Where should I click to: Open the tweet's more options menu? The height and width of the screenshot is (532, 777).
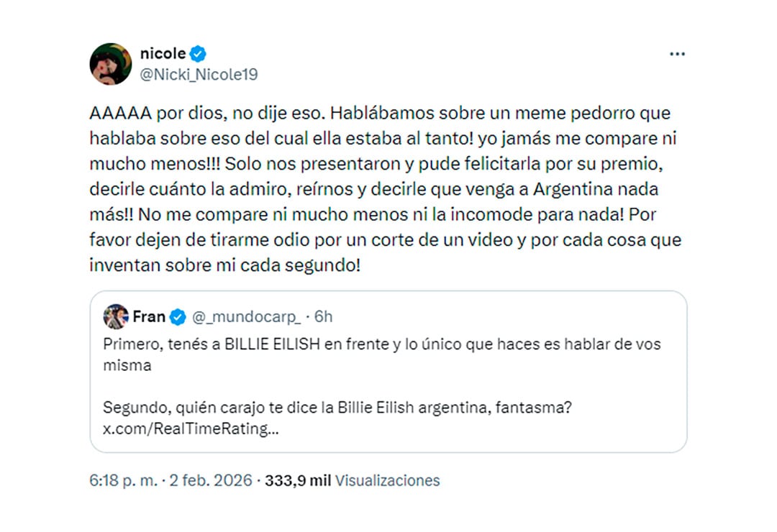point(676,53)
